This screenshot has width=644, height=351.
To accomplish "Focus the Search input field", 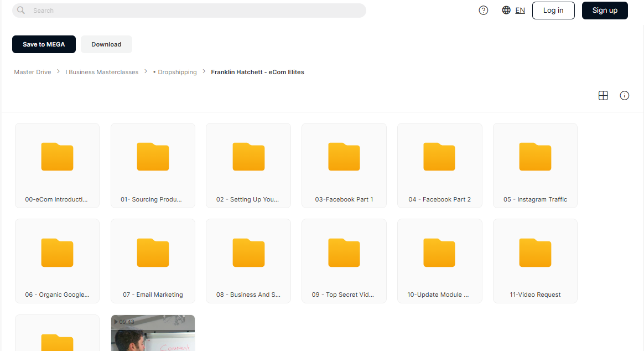I will (x=189, y=11).
